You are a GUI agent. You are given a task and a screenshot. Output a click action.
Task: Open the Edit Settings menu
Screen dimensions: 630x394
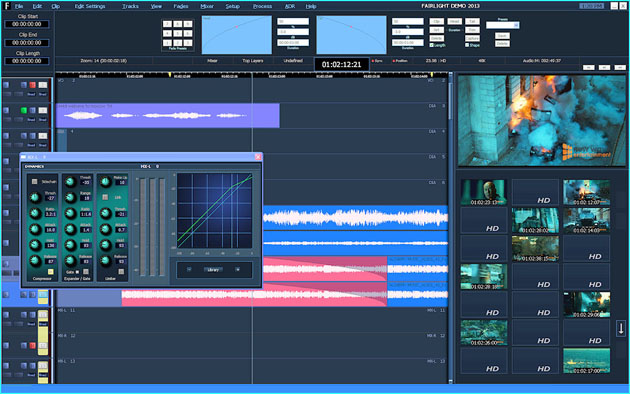point(90,6)
